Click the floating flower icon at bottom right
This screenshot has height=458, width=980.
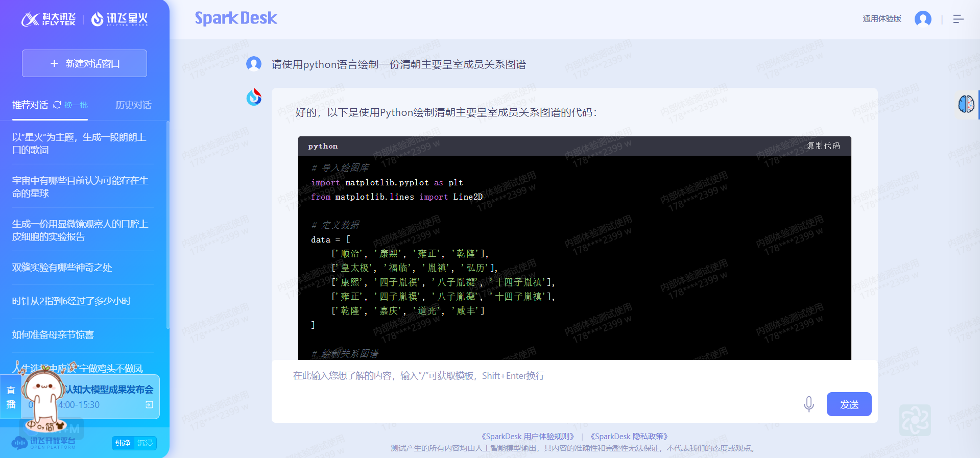(x=915, y=420)
